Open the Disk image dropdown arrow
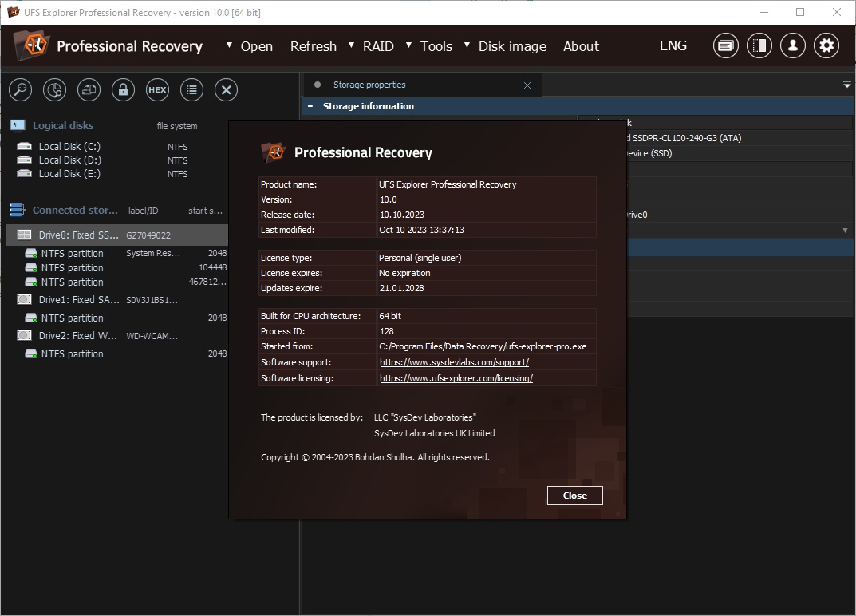The height and width of the screenshot is (616, 856). 467,45
